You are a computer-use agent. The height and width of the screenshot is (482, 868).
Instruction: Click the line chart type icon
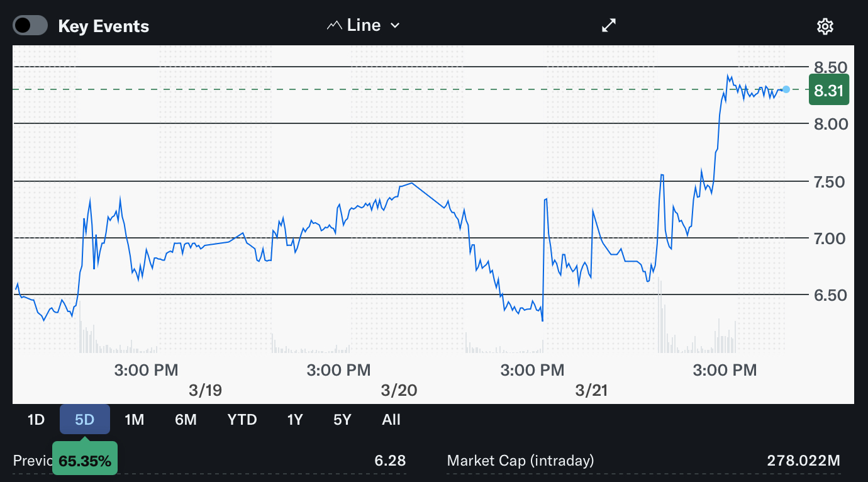coord(334,26)
